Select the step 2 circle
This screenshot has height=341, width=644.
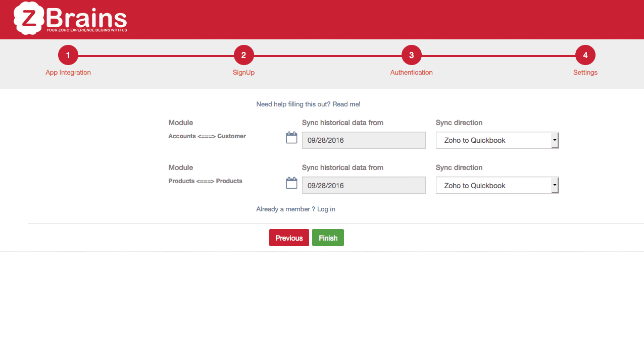[243, 55]
